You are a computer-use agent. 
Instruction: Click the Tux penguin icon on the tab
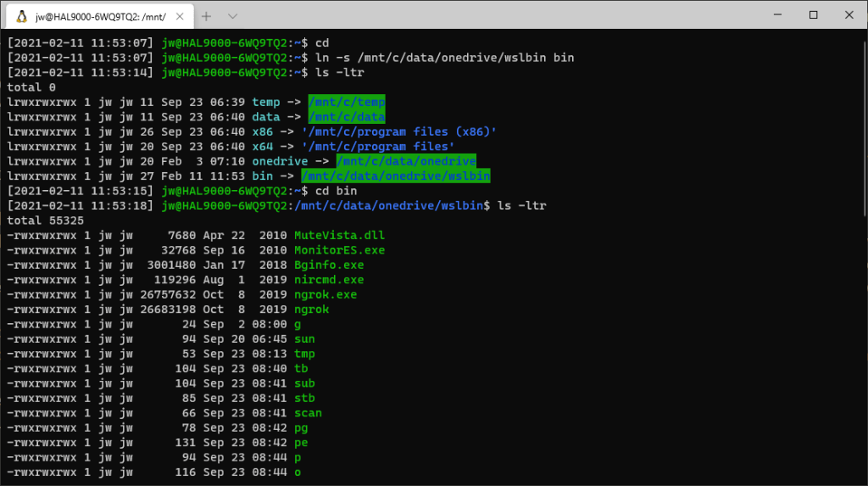click(20, 16)
